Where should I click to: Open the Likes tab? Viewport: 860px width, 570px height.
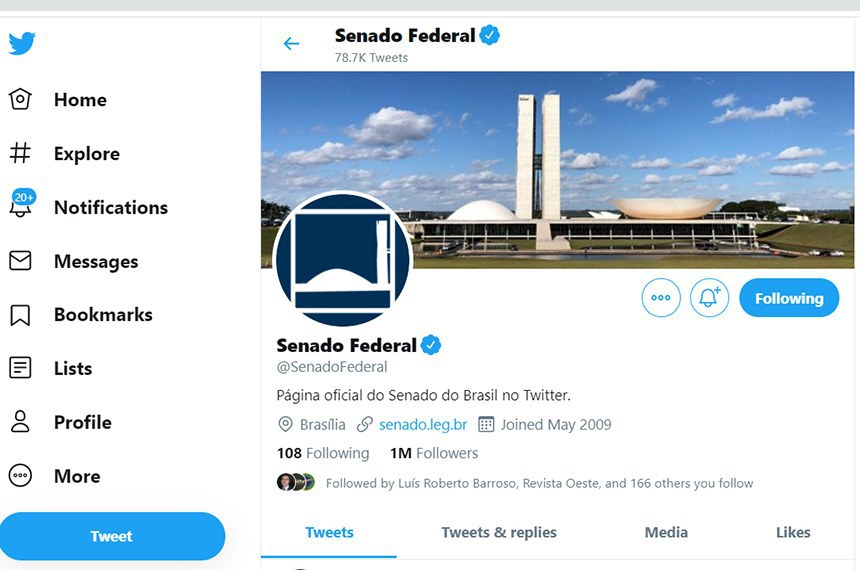tap(793, 532)
